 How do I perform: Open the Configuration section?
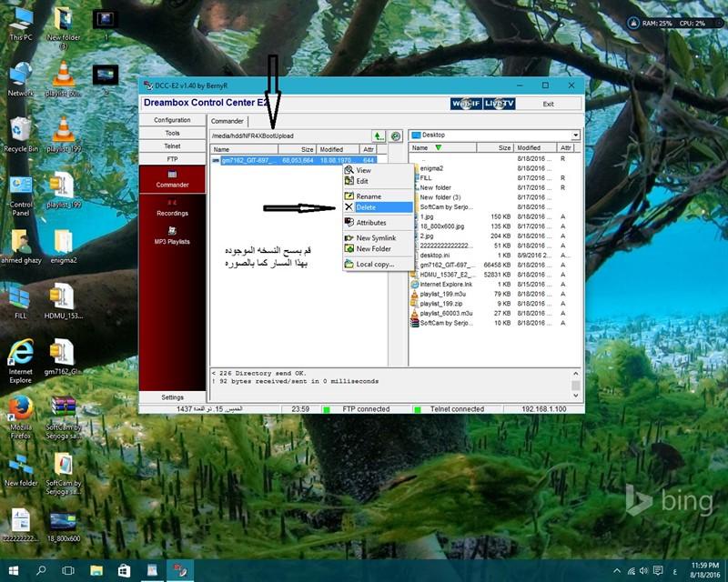[x=172, y=120]
